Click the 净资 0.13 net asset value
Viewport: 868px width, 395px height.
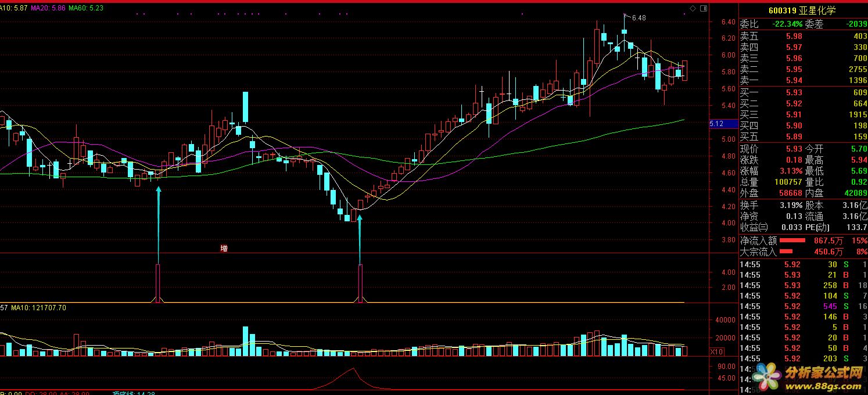point(771,216)
